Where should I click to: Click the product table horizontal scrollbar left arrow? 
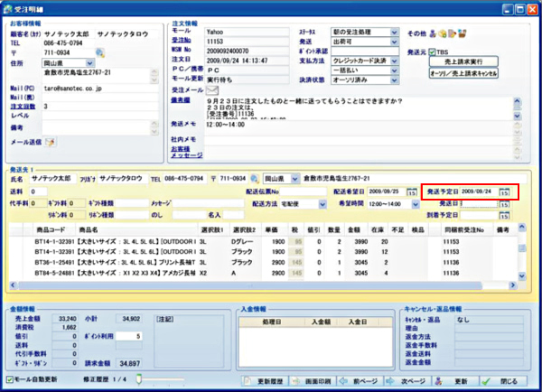tap(13, 285)
